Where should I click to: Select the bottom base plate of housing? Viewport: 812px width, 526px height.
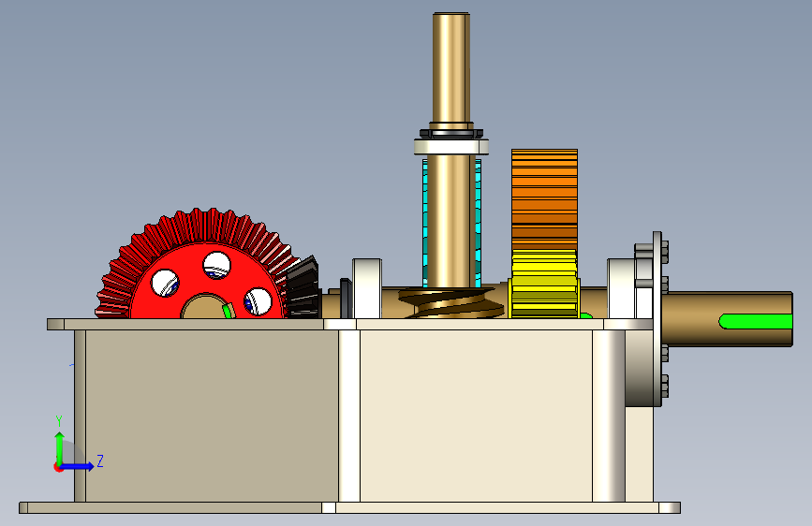tap(349, 507)
